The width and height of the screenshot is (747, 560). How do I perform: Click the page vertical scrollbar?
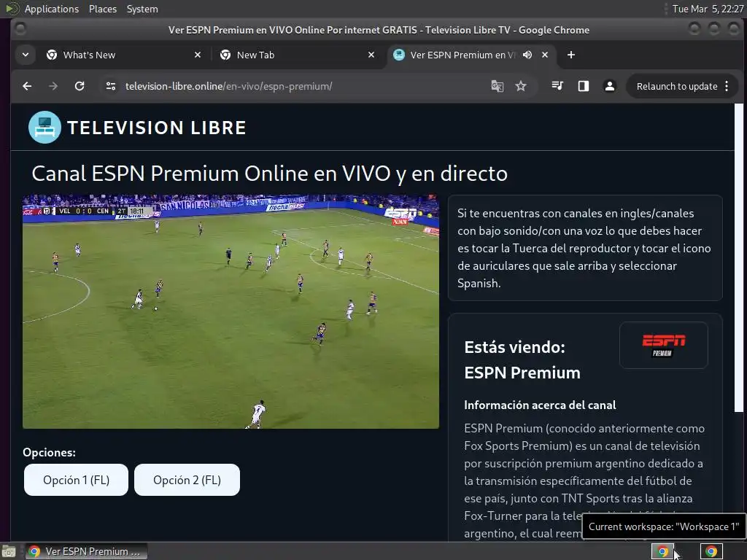point(738,257)
